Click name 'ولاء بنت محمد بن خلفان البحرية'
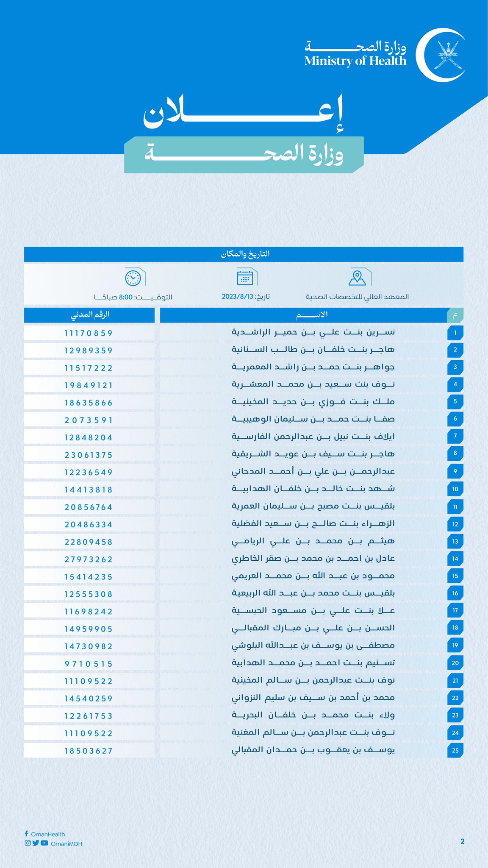488x868 pixels. [313, 715]
